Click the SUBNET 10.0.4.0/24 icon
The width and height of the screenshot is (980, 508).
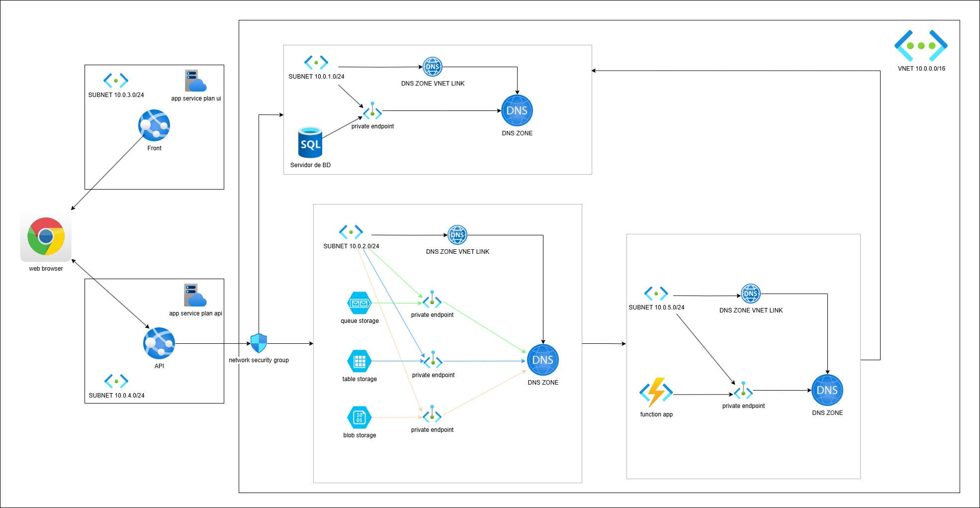[x=116, y=381]
